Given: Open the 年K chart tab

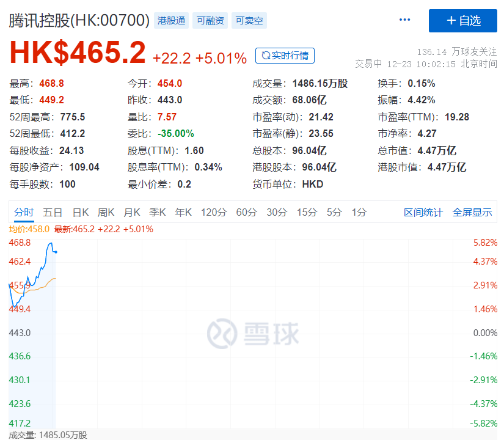Looking at the screenshot, I should [183, 212].
